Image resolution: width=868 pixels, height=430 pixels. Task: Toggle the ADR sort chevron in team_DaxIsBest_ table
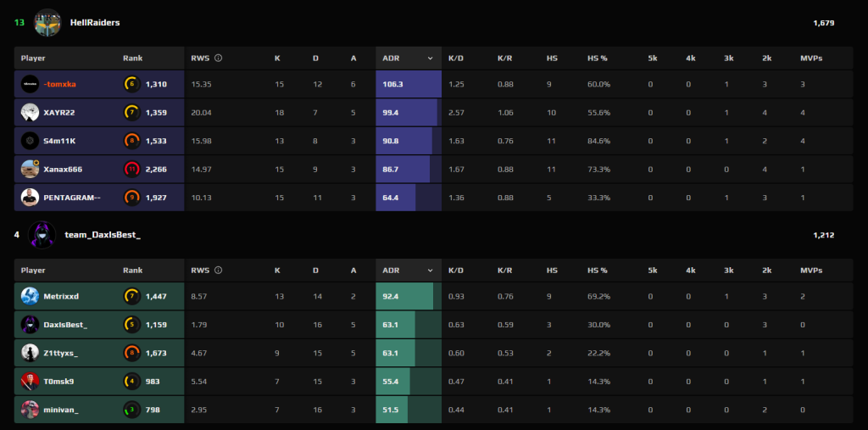click(430, 271)
